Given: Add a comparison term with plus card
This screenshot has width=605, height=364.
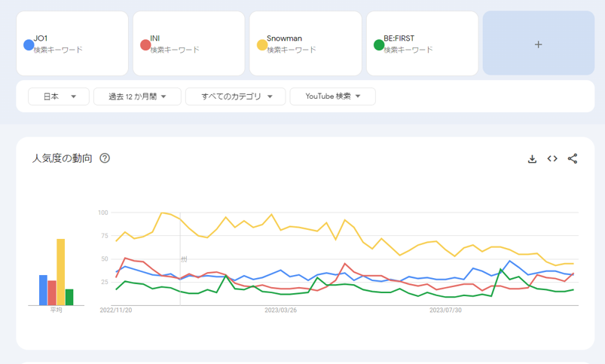Looking at the screenshot, I should coord(538,43).
